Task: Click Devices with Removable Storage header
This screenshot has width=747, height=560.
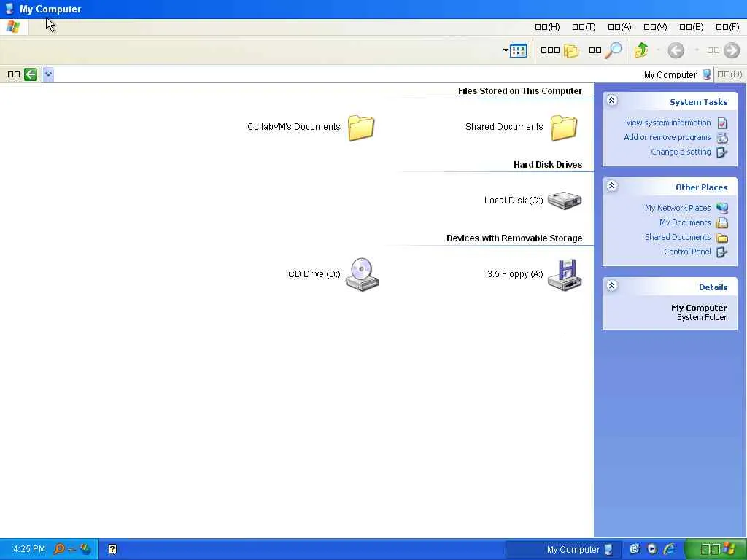Action: pyautogui.click(x=514, y=238)
